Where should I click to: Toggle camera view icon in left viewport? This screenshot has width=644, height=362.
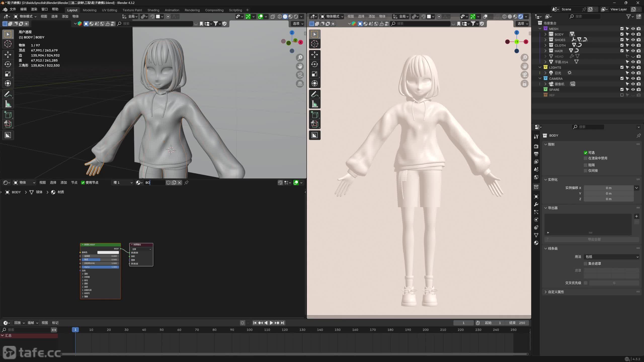coord(300,75)
